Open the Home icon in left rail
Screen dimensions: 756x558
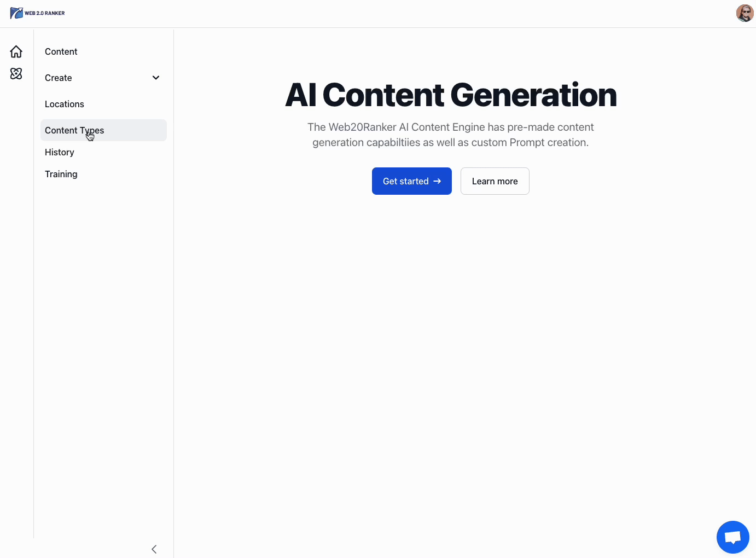tap(16, 51)
